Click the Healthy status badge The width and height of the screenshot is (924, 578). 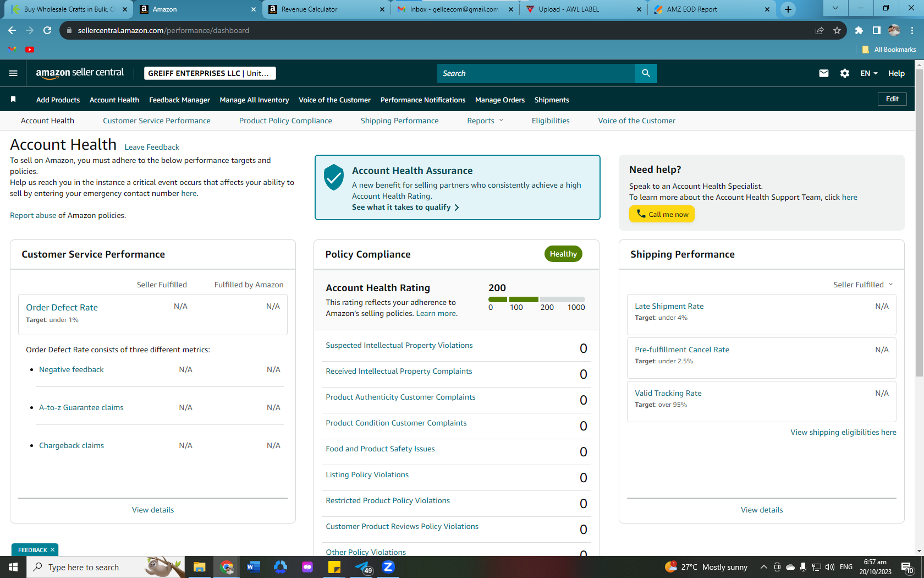click(x=563, y=254)
